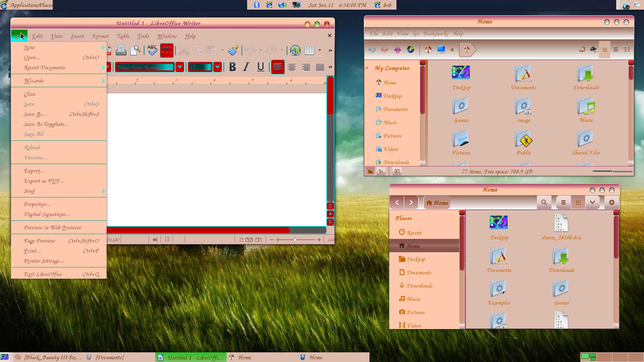Click zoom out minus button on Writer status bar

(x=271, y=240)
